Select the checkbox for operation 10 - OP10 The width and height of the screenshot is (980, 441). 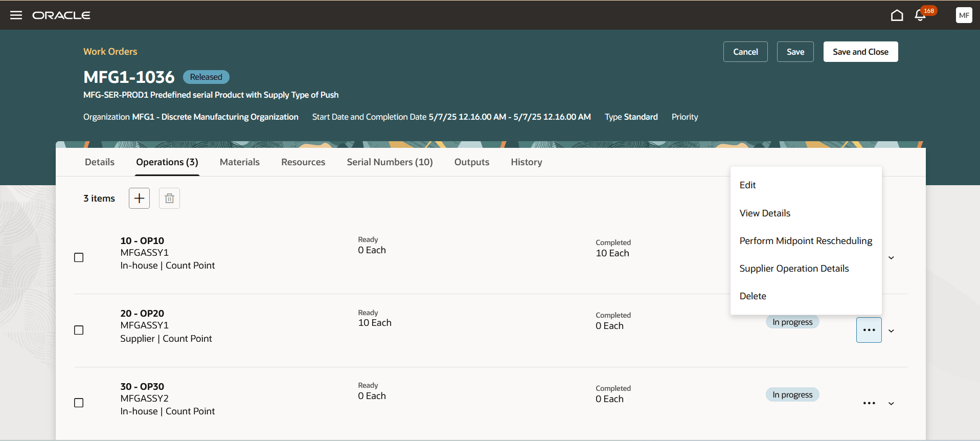(79, 257)
